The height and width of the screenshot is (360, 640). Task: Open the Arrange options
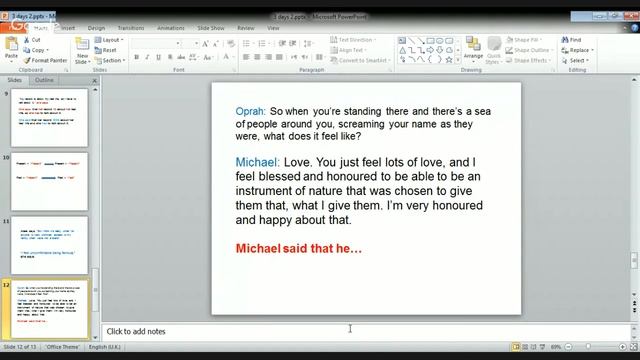tap(473, 50)
